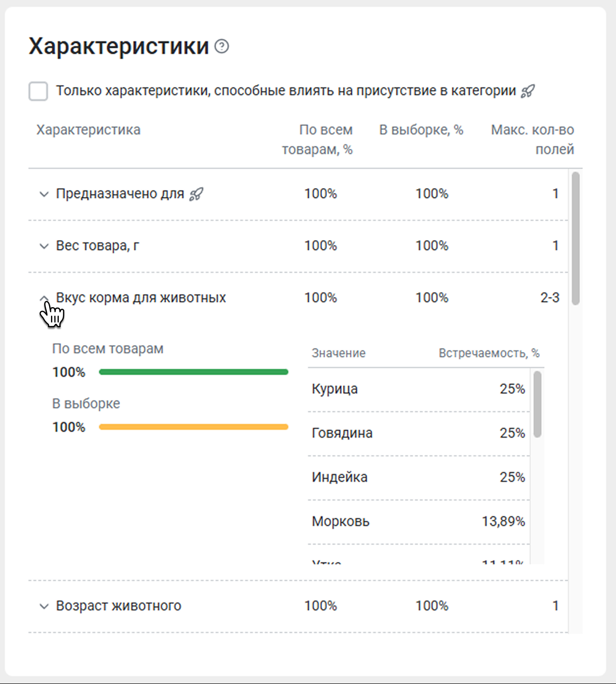Select the Курица value row

[418, 389]
